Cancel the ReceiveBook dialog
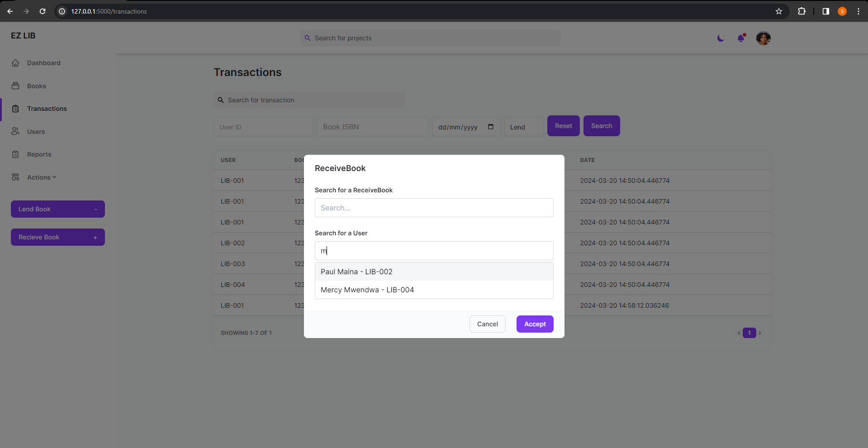Viewport: 868px width, 448px height. coord(488,324)
